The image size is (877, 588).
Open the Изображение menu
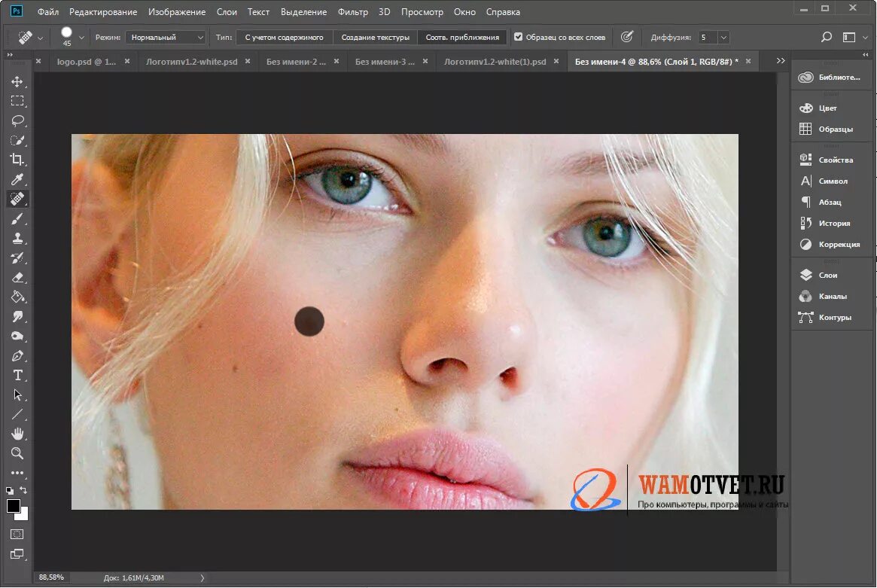point(177,12)
